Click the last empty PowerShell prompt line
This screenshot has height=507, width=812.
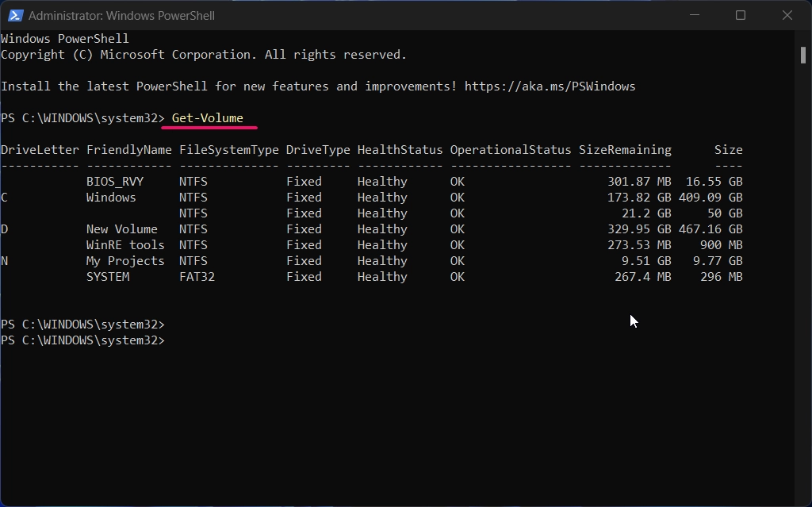tap(82, 340)
